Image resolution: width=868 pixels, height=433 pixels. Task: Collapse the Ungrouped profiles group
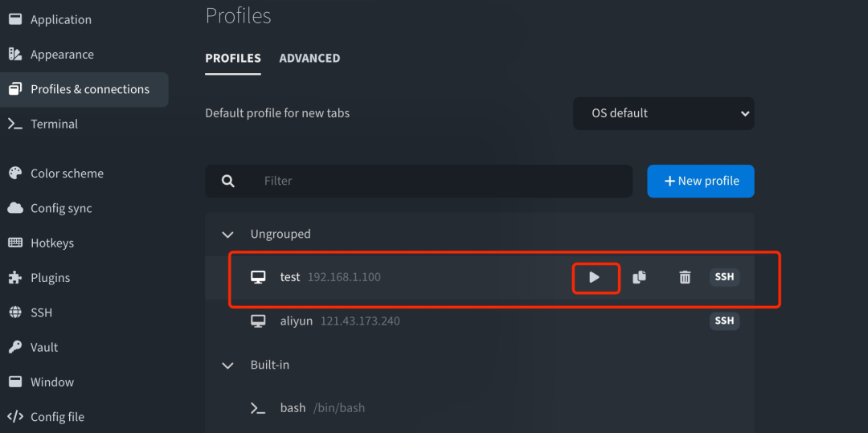tap(228, 235)
